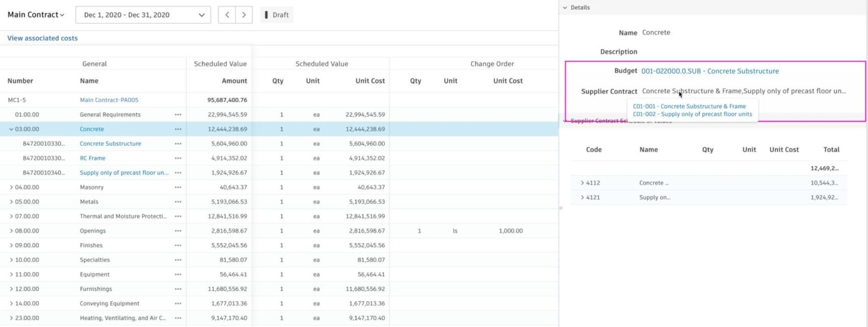Open the Supply only of precast floor link in the table

coord(124,173)
